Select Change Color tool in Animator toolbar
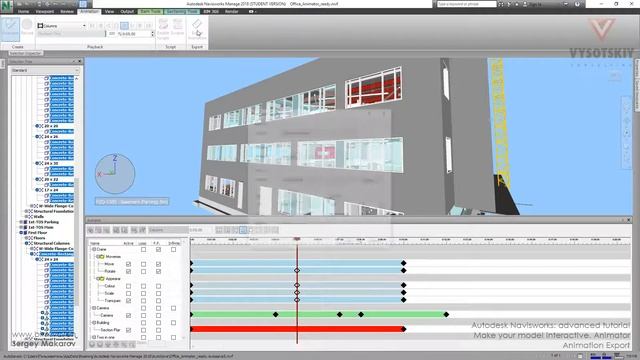This screenshot has height=360, width=640. 116,230
